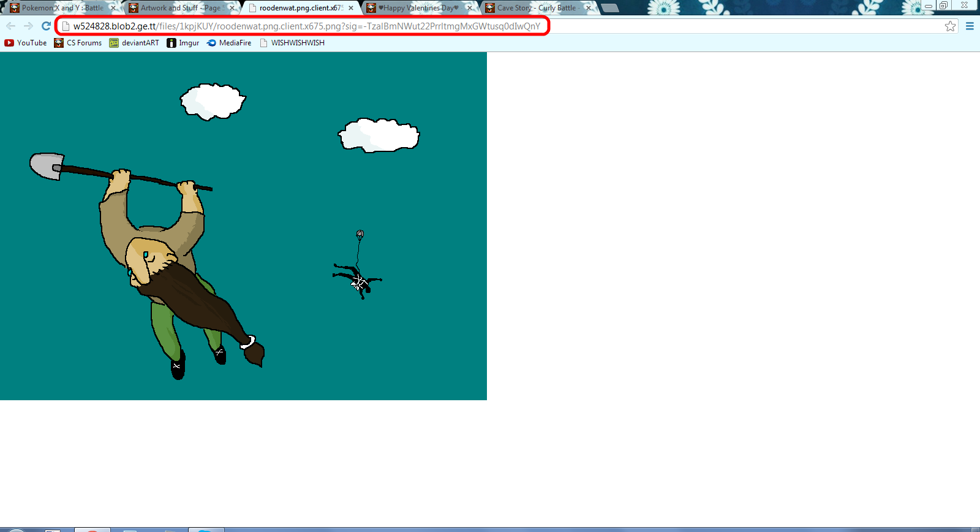Open the Cave Story - Curly Battle tab
This screenshot has height=532, width=980.
(538, 8)
